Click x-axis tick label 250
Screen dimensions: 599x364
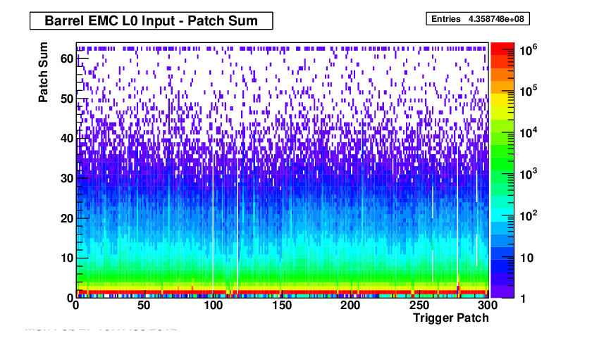click(419, 306)
